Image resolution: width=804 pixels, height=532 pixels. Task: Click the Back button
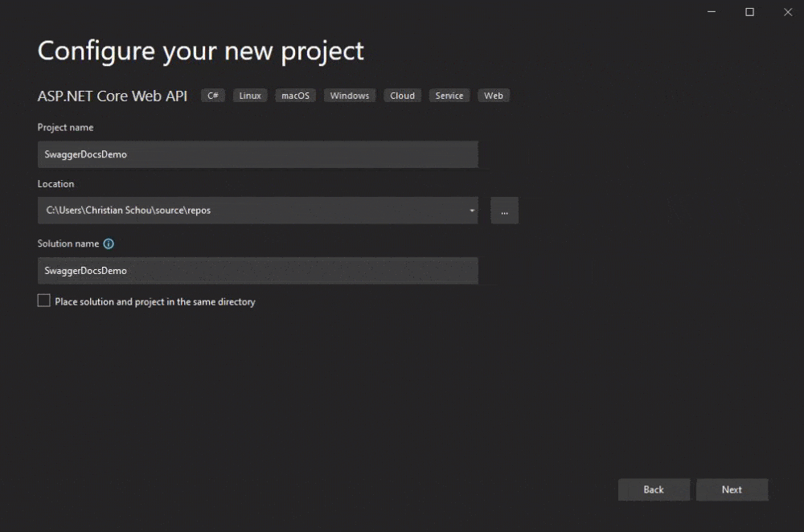[654, 489]
